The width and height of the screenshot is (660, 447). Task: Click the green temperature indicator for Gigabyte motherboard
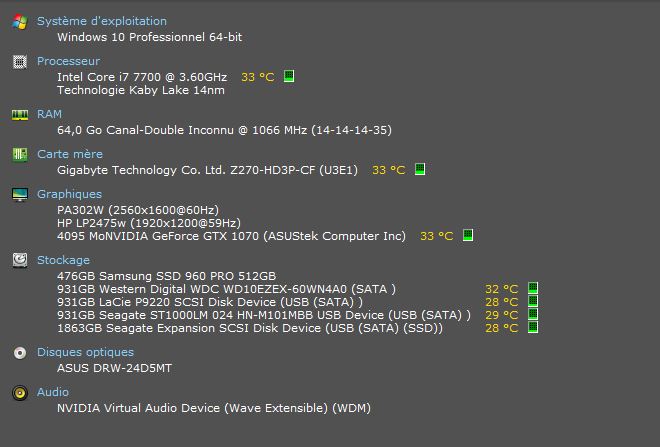tap(420, 169)
